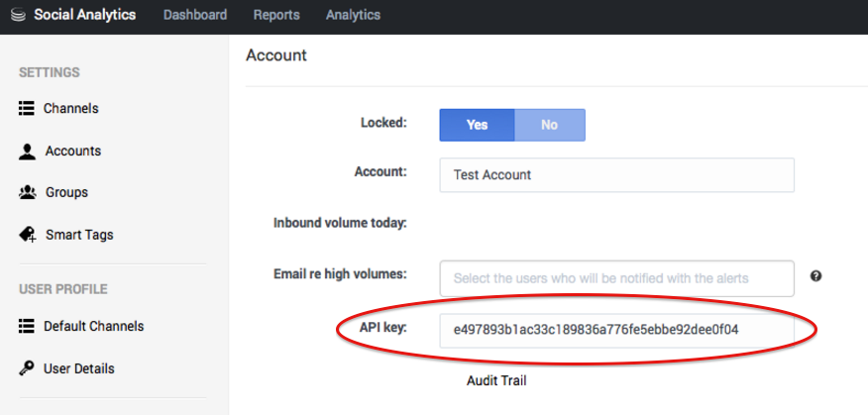
Task: Click the Social Analytics logo icon
Action: pos(17,16)
